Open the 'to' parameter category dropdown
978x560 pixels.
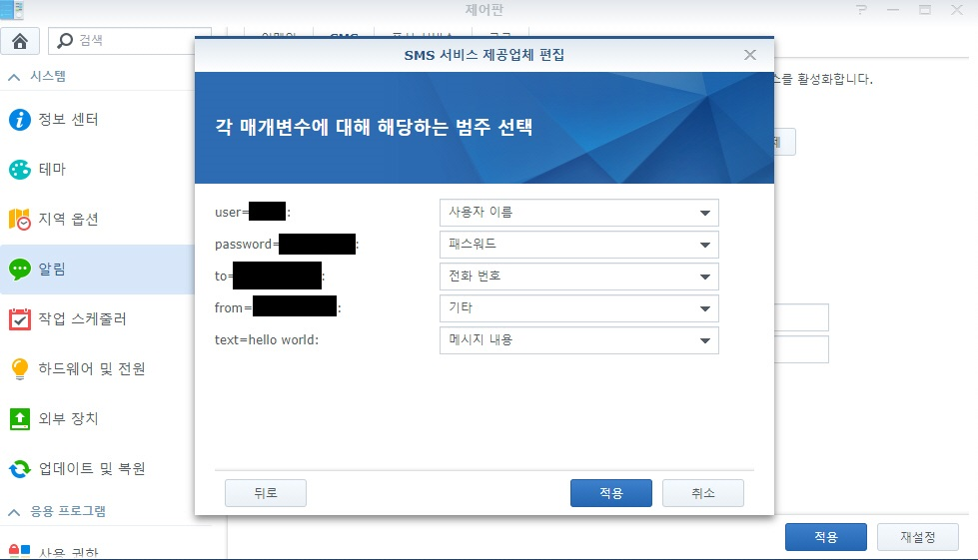pyautogui.click(x=578, y=277)
